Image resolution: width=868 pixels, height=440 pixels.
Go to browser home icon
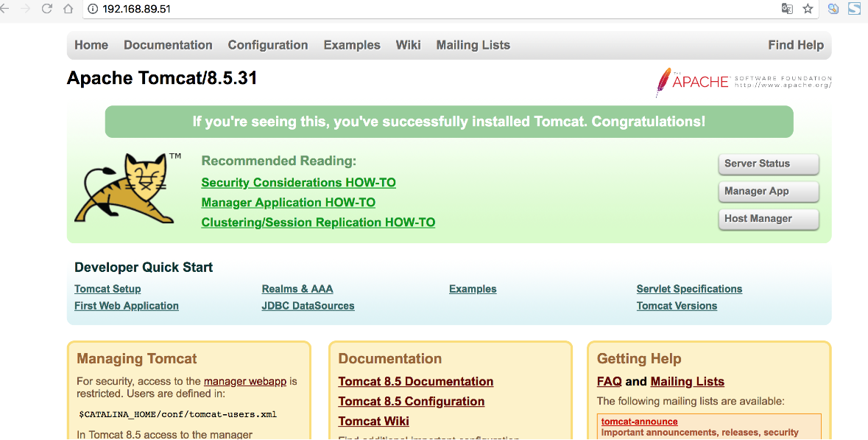coord(68,8)
